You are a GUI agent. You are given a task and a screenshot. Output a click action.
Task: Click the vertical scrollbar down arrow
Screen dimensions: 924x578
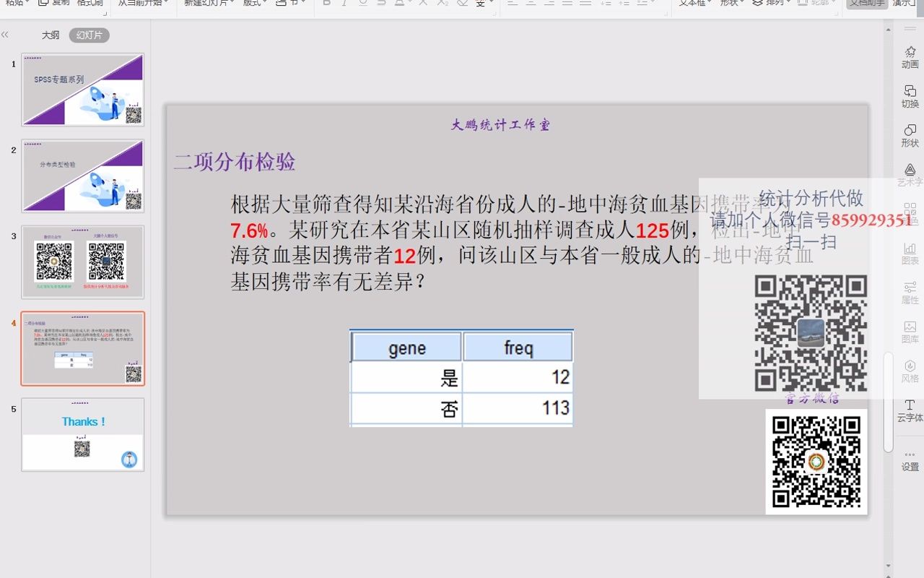[889, 566]
